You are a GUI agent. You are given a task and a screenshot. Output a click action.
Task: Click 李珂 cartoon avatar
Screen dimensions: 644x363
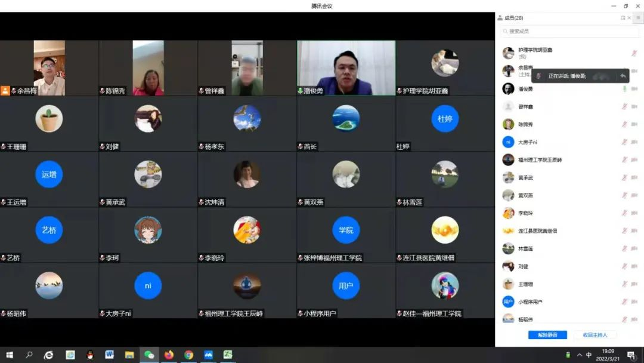point(148,230)
